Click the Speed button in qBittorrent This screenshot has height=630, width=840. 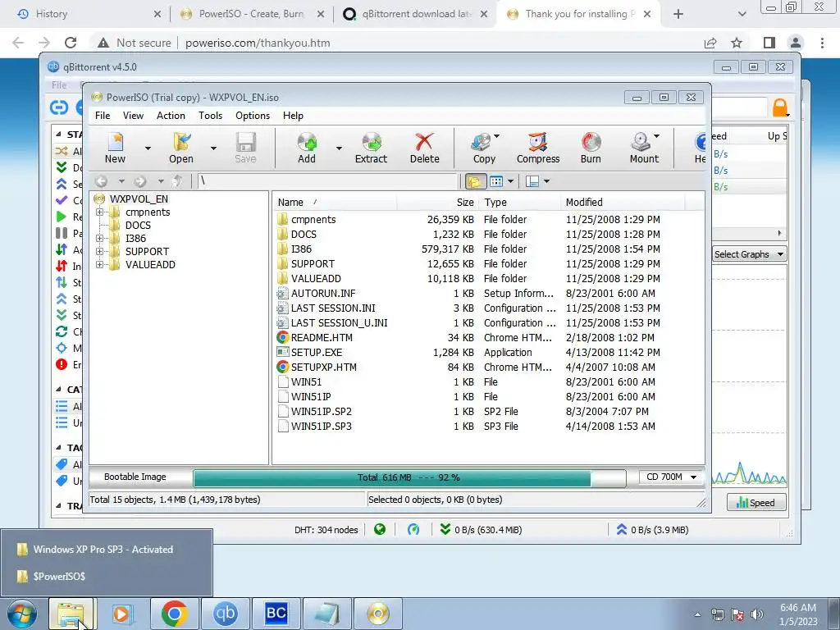756,503
